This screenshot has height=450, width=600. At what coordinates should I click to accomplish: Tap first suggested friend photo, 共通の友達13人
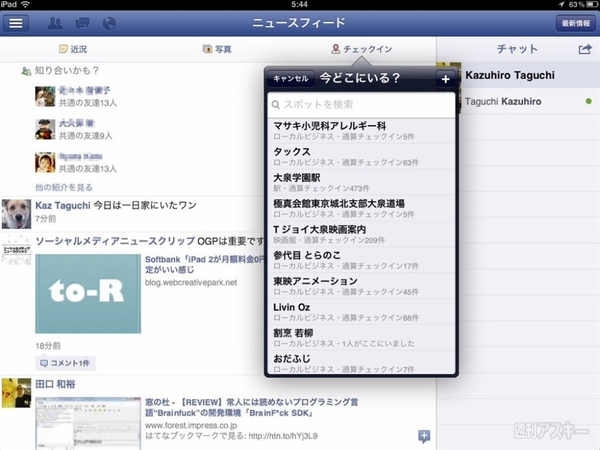coord(45,96)
